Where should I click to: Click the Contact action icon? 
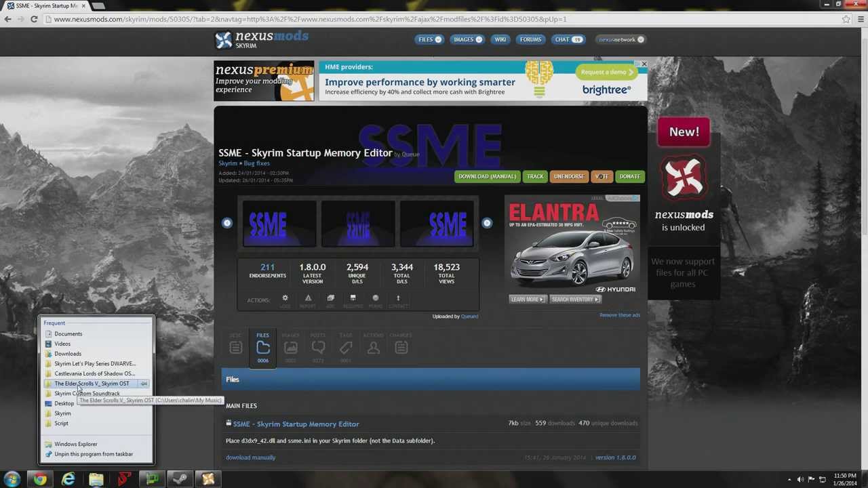click(x=398, y=298)
